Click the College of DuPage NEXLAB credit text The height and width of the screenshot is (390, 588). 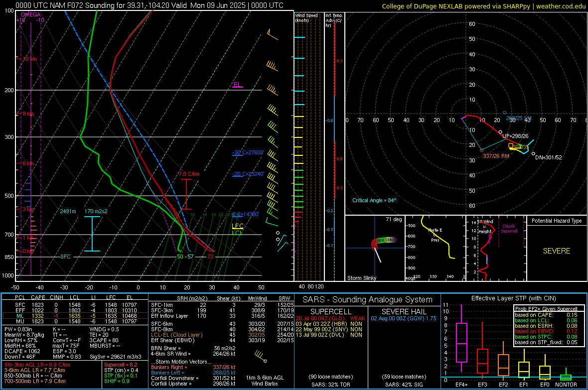pyautogui.click(x=484, y=6)
